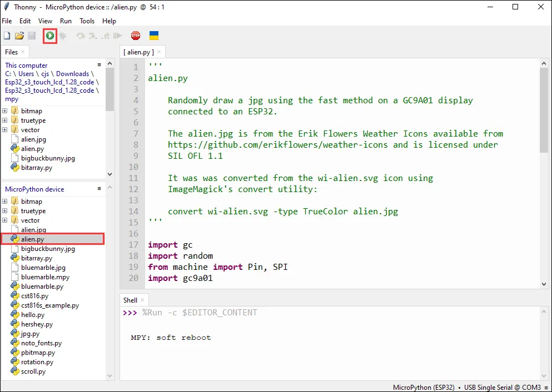The width and height of the screenshot is (552, 392).
Task: Expand the truetype folder on MicroPython device
Action: (x=5, y=211)
